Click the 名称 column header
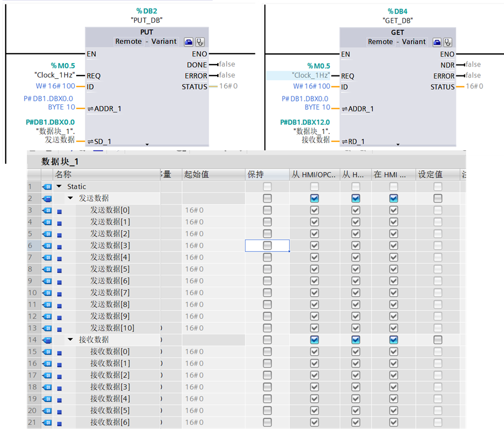 pyautogui.click(x=64, y=174)
